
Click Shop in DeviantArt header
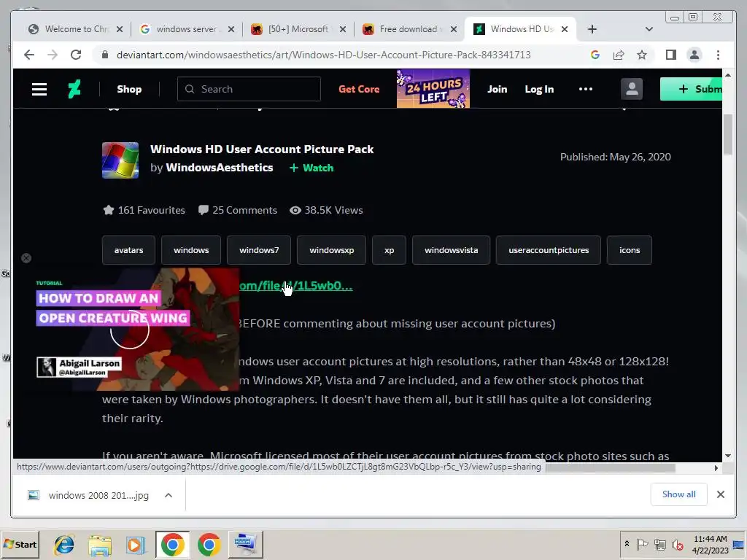(129, 89)
